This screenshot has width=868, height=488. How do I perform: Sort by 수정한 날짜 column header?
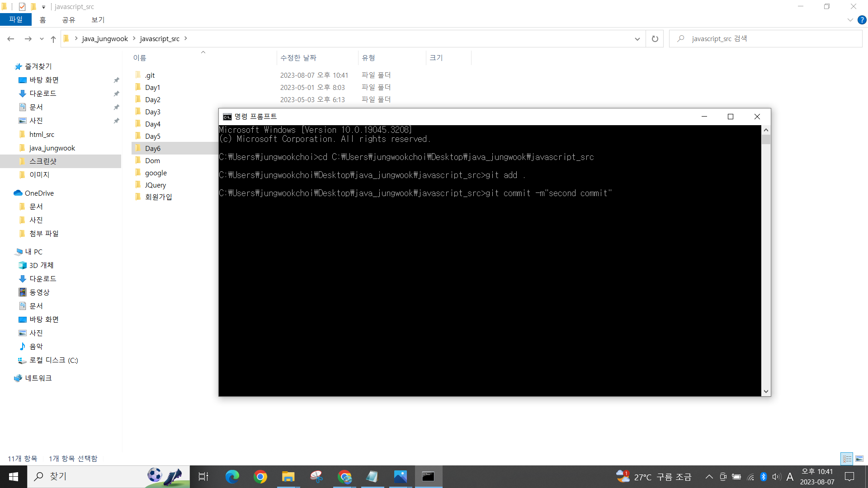click(298, 58)
